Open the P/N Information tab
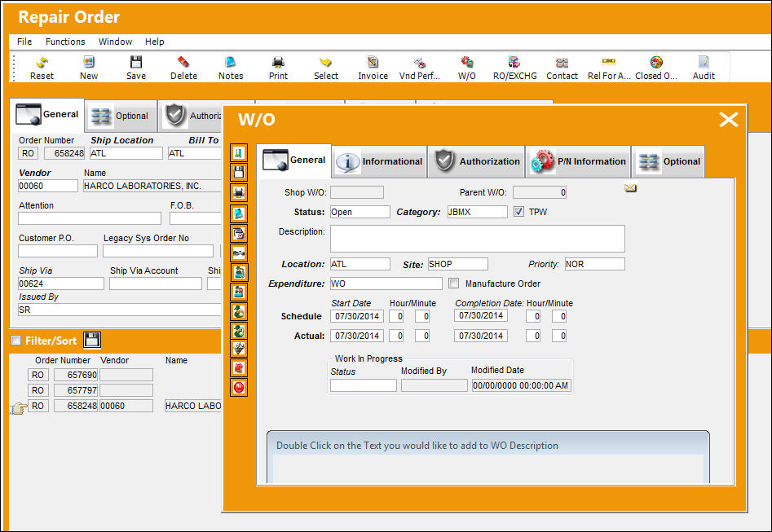Image resolution: width=772 pixels, height=532 pixels. click(x=578, y=161)
